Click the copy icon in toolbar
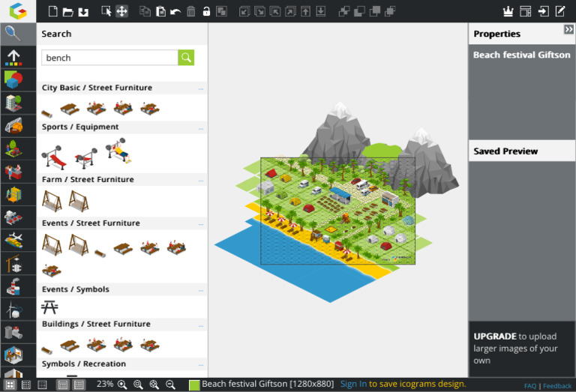576x392 pixels. [145, 11]
